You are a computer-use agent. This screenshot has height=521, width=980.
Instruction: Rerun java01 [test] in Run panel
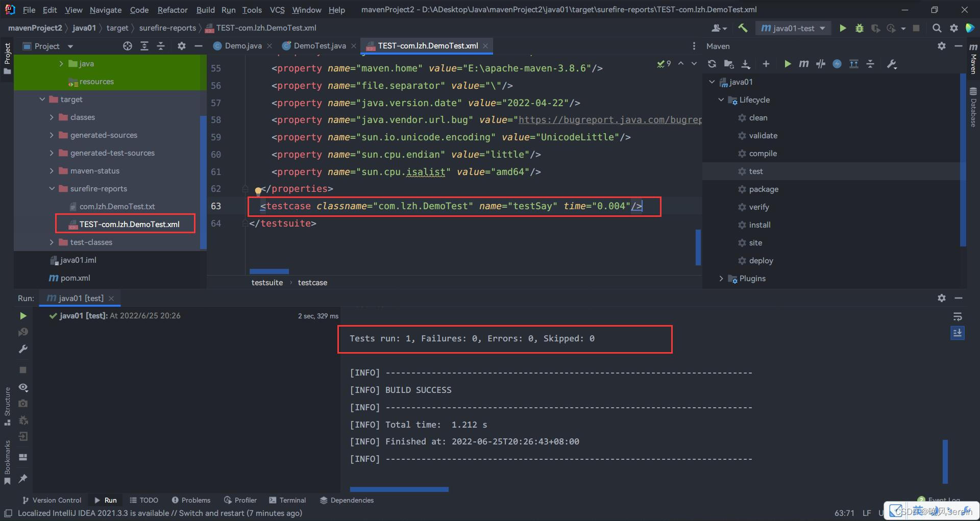(23, 316)
